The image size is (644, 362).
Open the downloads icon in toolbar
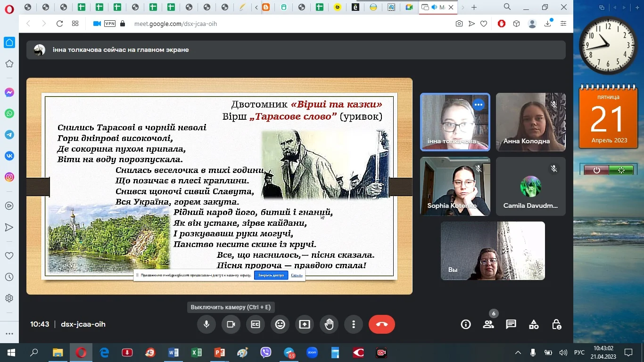click(x=548, y=24)
